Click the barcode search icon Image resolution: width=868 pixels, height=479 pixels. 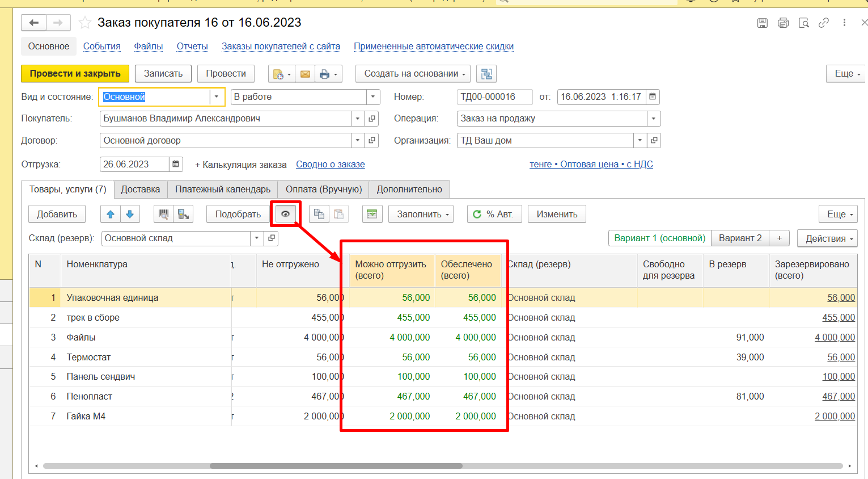pyautogui.click(x=164, y=214)
